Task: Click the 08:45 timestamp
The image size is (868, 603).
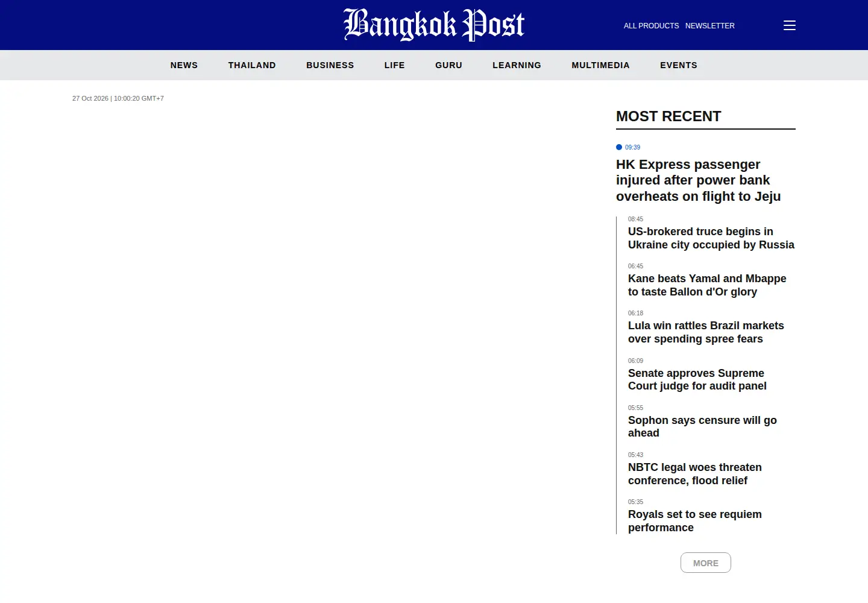Action: [635, 219]
